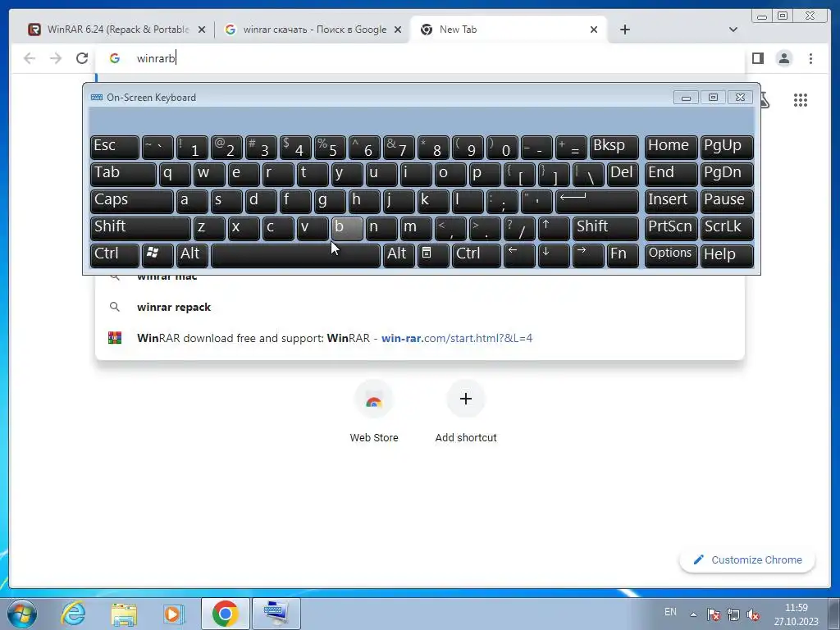Open the EN language indicator
The width and height of the screenshot is (840, 630).
click(x=670, y=612)
